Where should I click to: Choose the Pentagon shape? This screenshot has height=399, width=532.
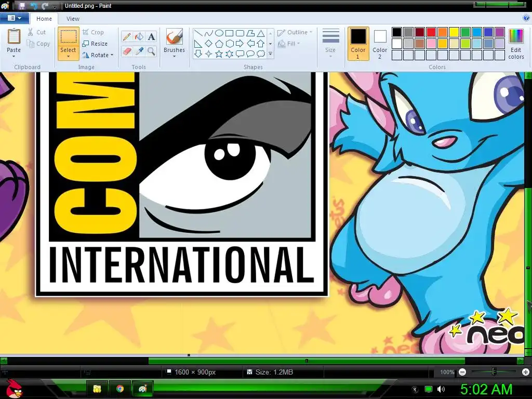(219, 44)
